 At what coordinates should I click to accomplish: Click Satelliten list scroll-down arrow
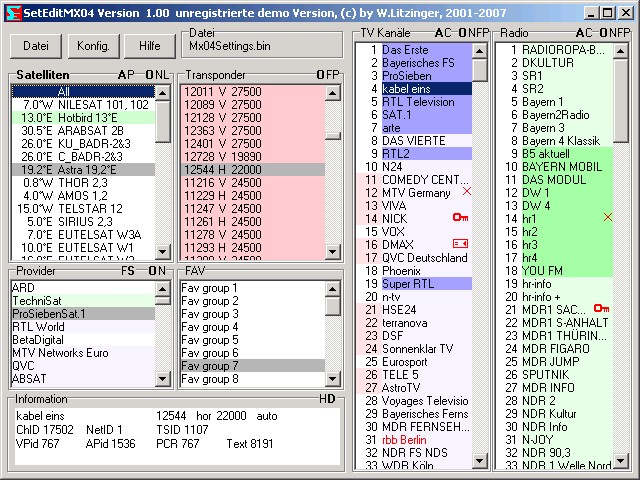(163, 251)
